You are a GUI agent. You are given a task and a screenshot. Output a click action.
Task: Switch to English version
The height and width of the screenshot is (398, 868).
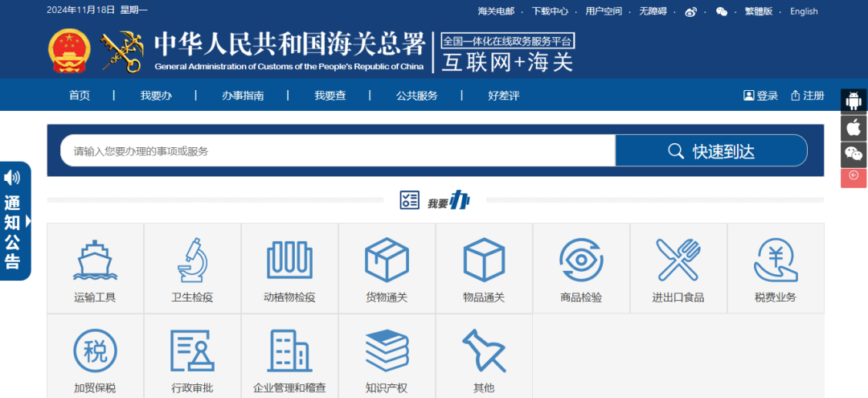804,11
